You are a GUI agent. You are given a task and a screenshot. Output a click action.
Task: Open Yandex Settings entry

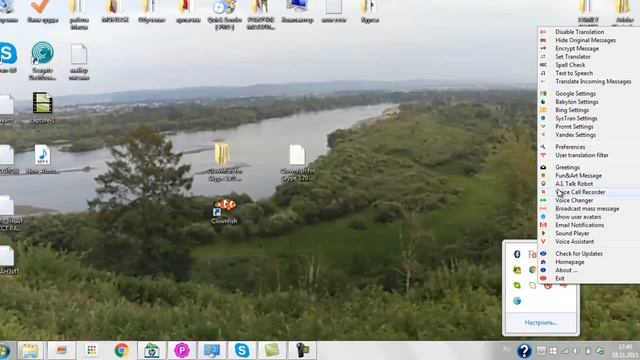pos(575,135)
